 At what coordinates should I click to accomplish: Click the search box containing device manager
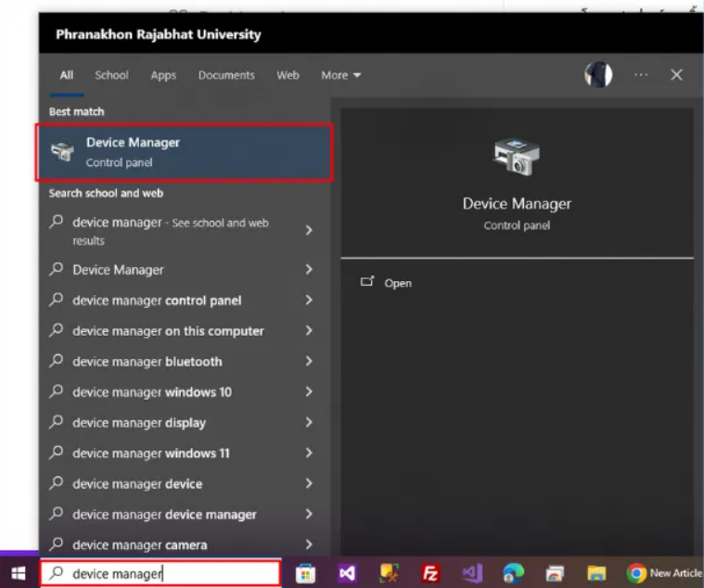(x=160, y=574)
